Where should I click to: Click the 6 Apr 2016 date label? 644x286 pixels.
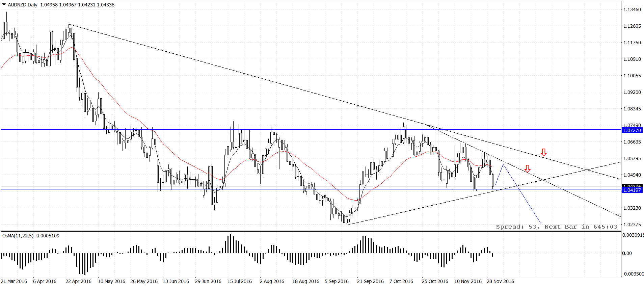point(45,281)
